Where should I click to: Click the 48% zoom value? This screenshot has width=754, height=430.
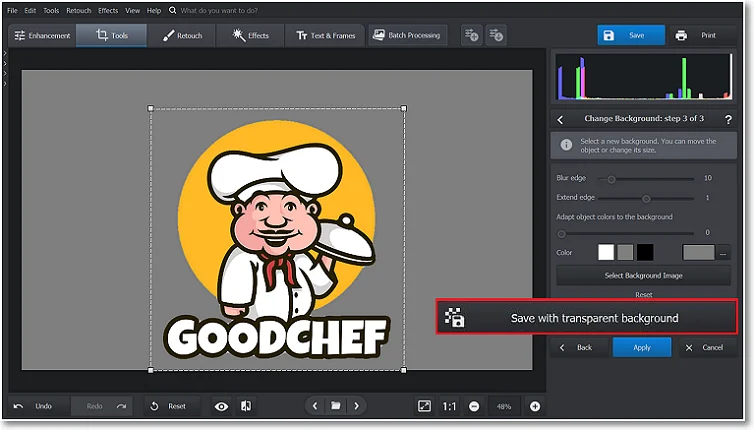click(504, 406)
